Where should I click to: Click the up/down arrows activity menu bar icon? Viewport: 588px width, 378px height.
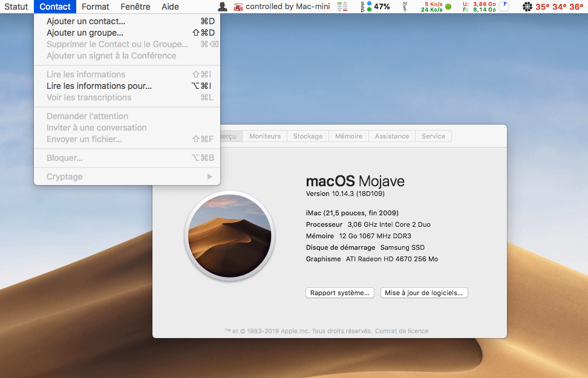click(x=342, y=7)
